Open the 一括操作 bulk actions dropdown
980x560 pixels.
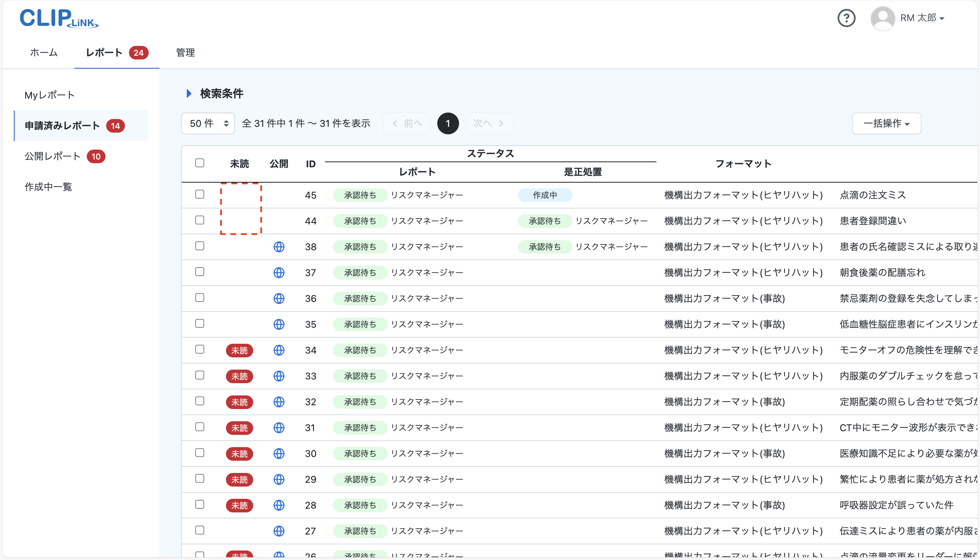point(886,123)
